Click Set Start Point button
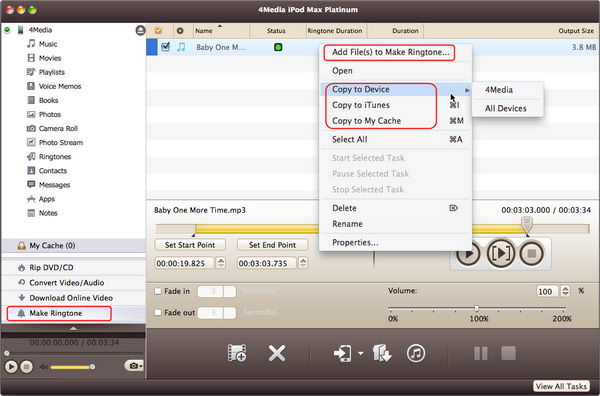Viewport: 600px width, 396px height. 190,245
